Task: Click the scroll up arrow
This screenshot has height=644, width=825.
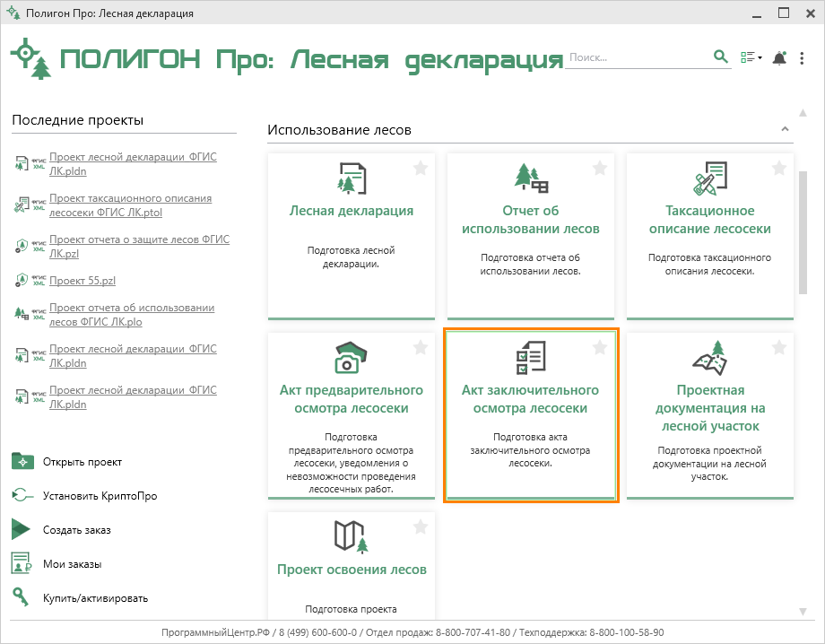Action: click(803, 113)
